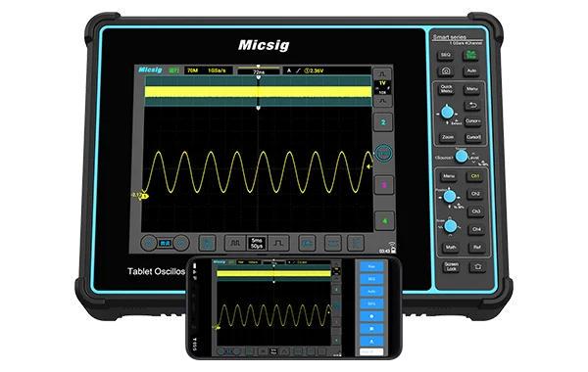
Task: Toggle channel Ch3 hardware button
Action: tap(476, 211)
